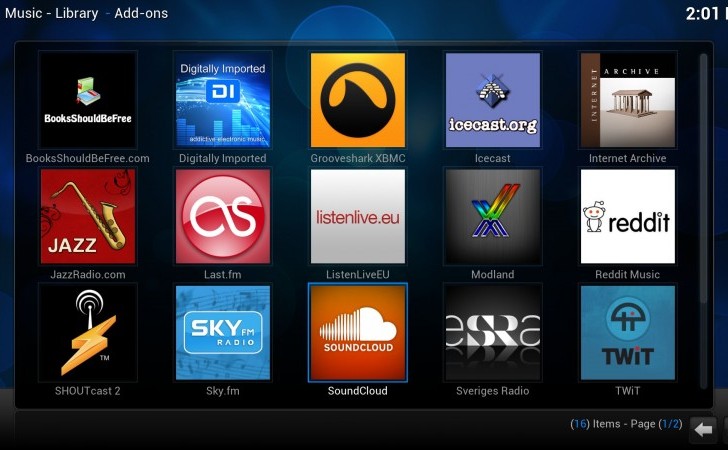The image size is (728, 450).
Task: Go to Music in the breadcrumb
Action: (24, 13)
